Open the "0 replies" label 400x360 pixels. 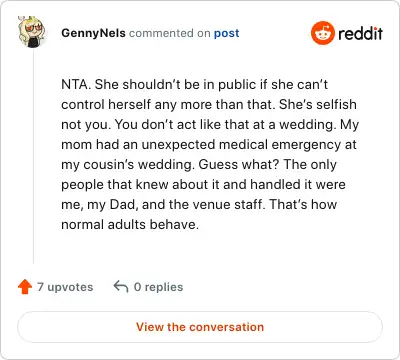tap(158, 287)
